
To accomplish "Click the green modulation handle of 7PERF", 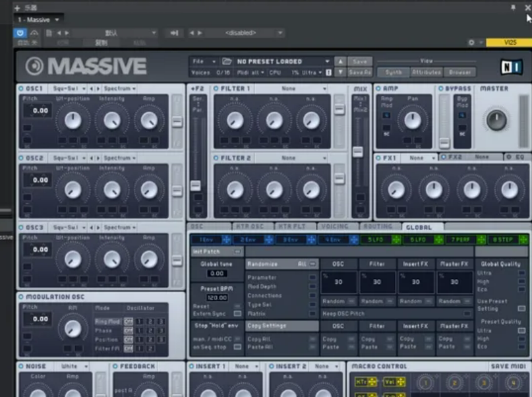I will (481, 239).
